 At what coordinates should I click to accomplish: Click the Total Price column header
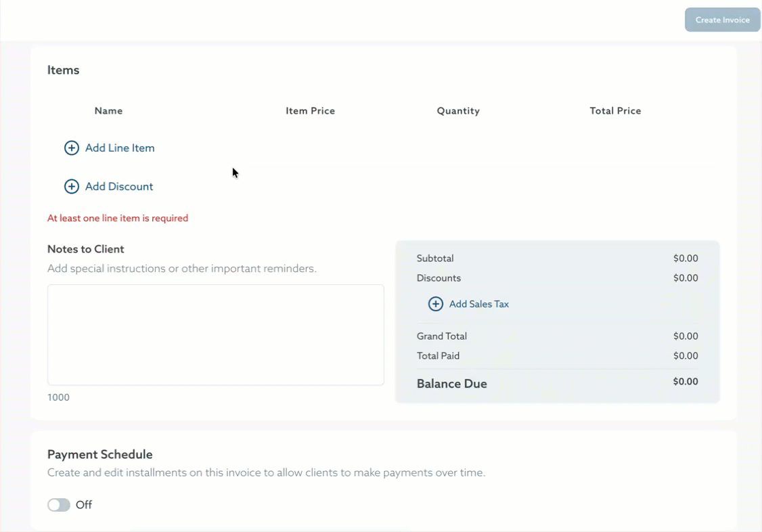(x=615, y=110)
